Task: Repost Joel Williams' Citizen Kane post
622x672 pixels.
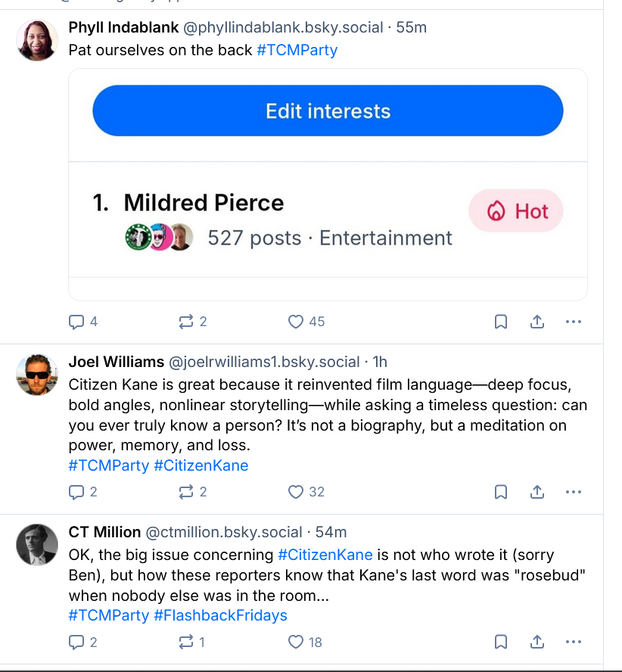Action: click(x=186, y=492)
